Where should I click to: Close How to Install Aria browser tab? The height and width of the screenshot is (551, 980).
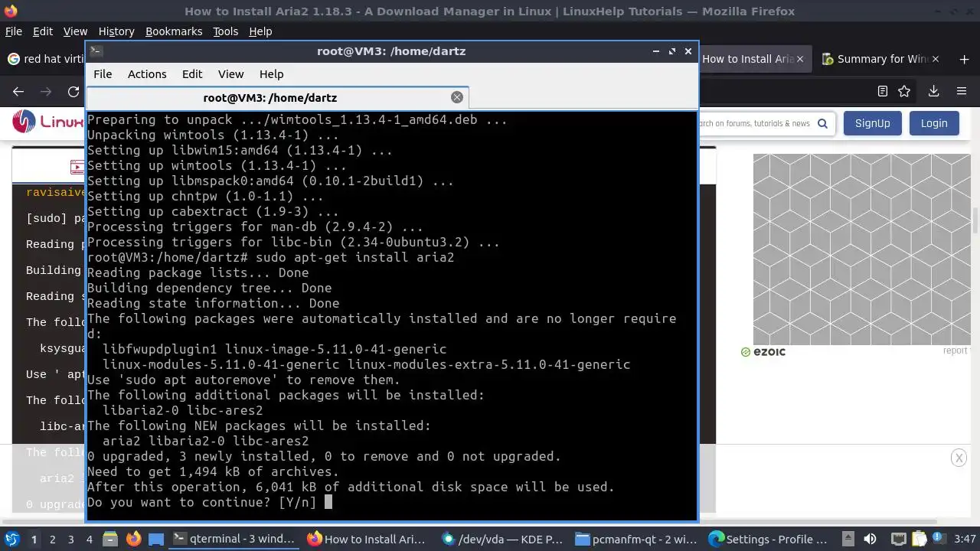tap(800, 59)
